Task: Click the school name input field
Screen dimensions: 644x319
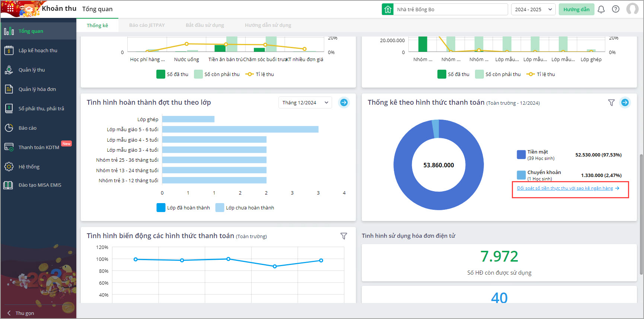Action: click(x=450, y=9)
